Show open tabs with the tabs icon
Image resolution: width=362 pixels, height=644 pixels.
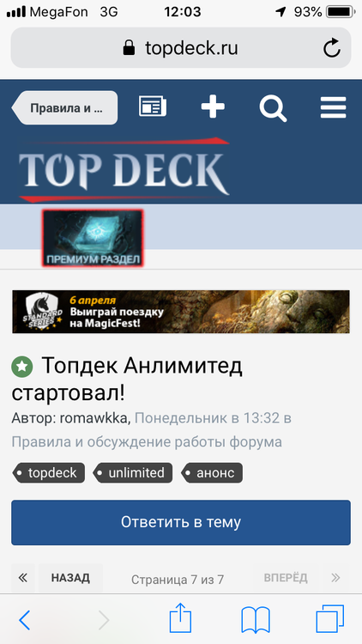(329, 618)
